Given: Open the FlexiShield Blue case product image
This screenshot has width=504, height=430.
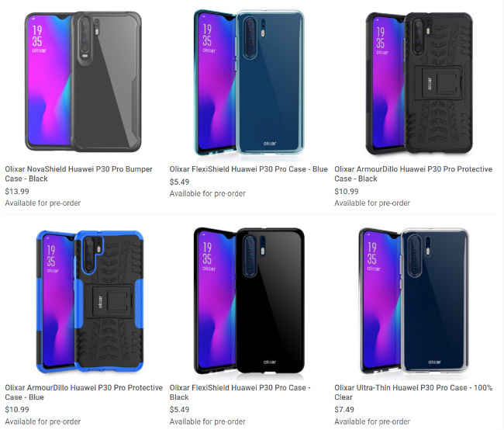Looking at the screenshot, I should click(x=249, y=83).
